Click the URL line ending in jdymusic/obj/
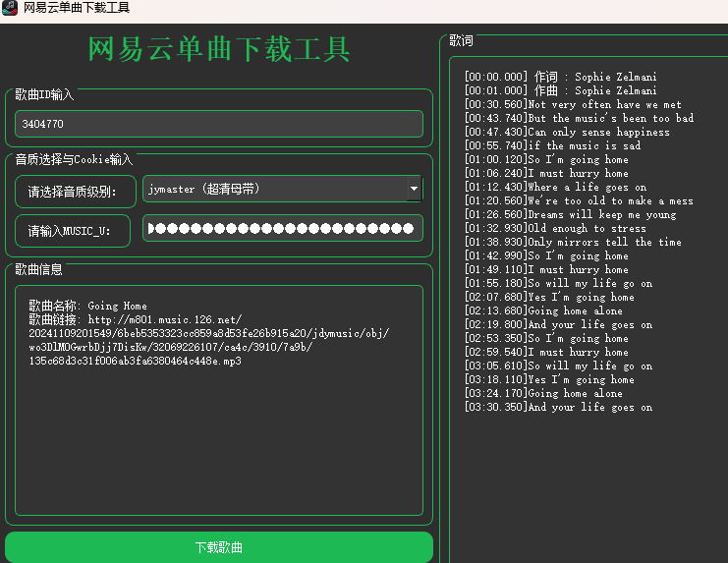 click(209, 333)
